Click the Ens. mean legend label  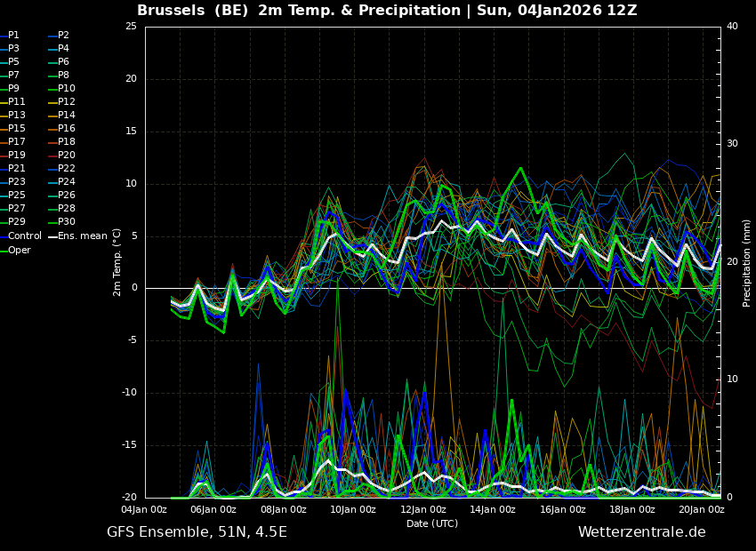click(83, 236)
